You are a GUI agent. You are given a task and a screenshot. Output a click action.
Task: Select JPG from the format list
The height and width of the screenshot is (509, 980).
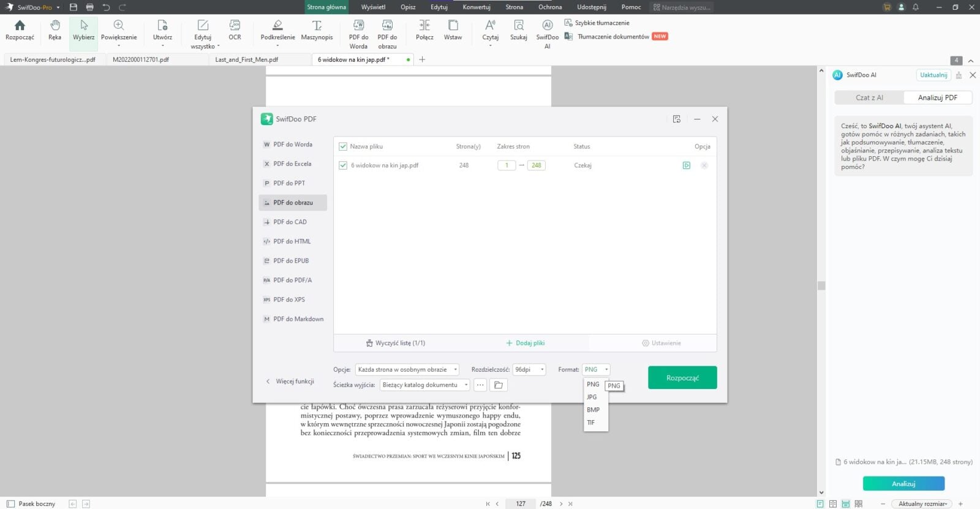coord(592,397)
